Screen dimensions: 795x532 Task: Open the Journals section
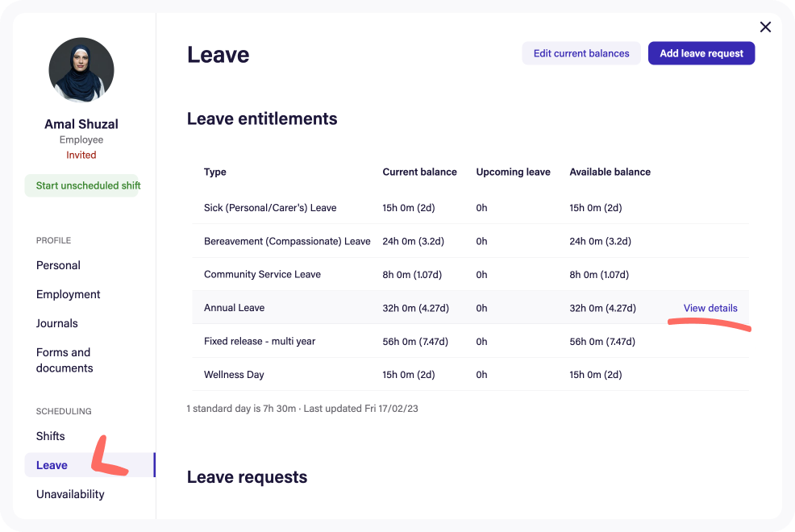pos(56,322)
